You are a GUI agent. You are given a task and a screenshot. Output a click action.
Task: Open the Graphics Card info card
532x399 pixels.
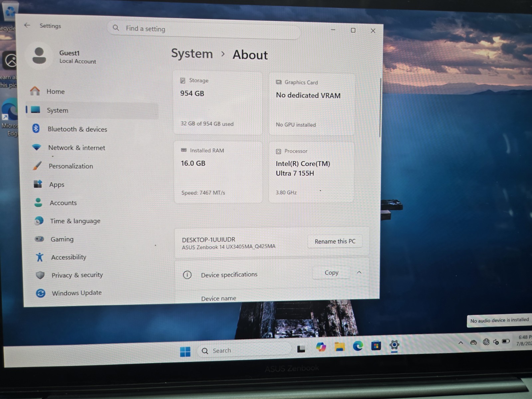pos(312,104)
